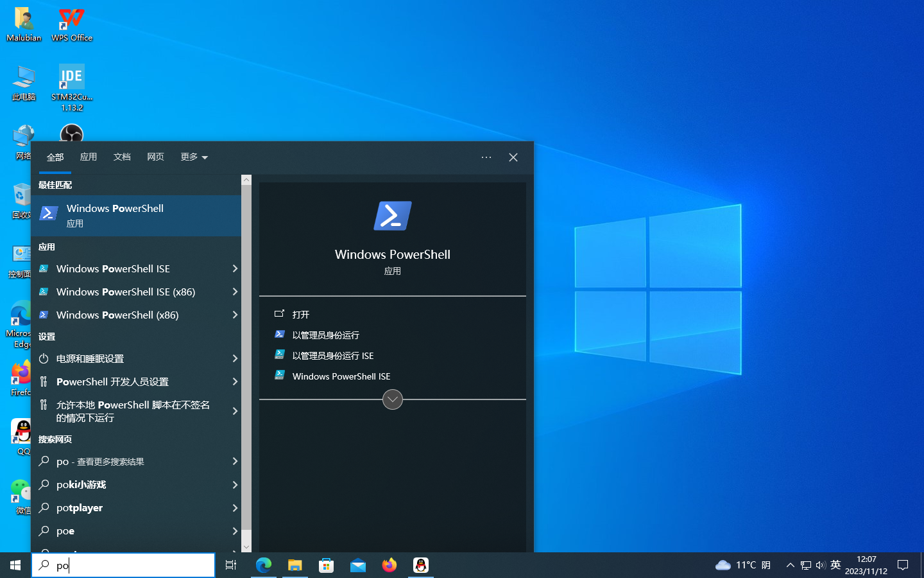Open the notification center icon

click(903, 565)
